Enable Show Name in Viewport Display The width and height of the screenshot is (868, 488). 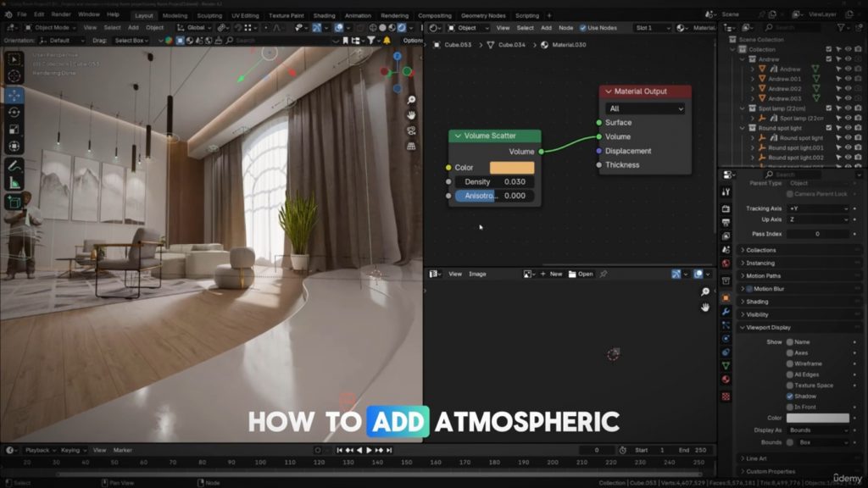point(790,342)
